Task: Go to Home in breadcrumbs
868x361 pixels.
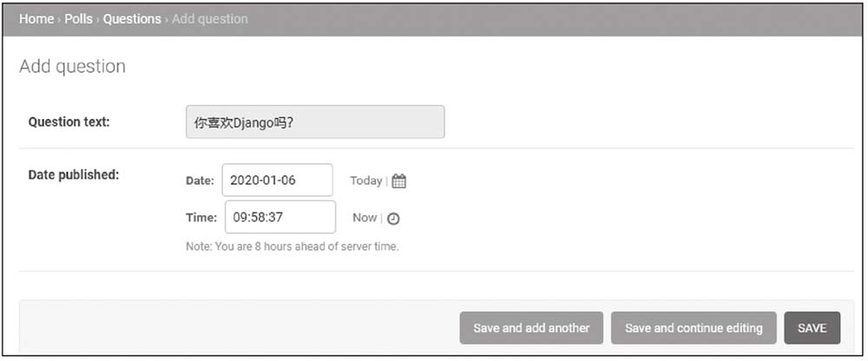Action: click(x=36, y=19)
